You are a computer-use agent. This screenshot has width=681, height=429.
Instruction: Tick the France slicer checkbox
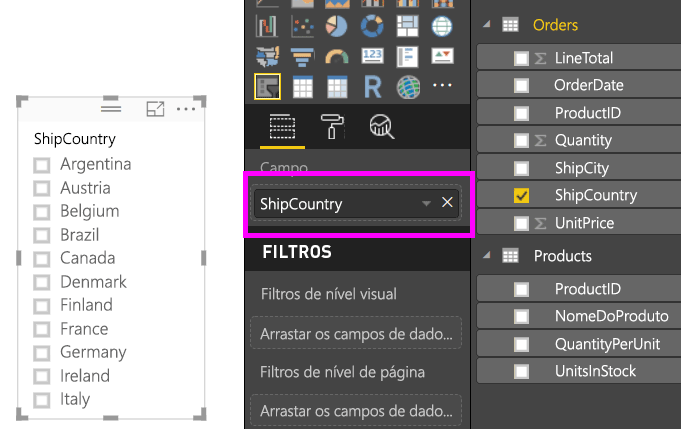point(42,330)
